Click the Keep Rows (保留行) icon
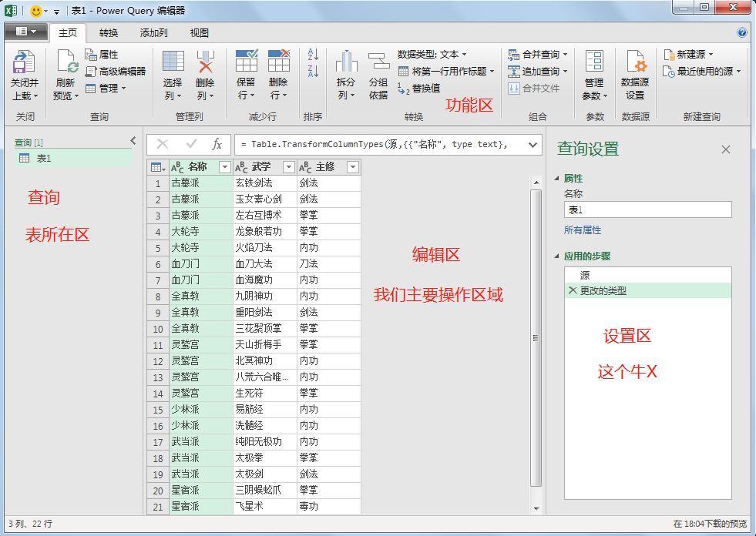Screen dimensions: 756x536 point(247,61)
